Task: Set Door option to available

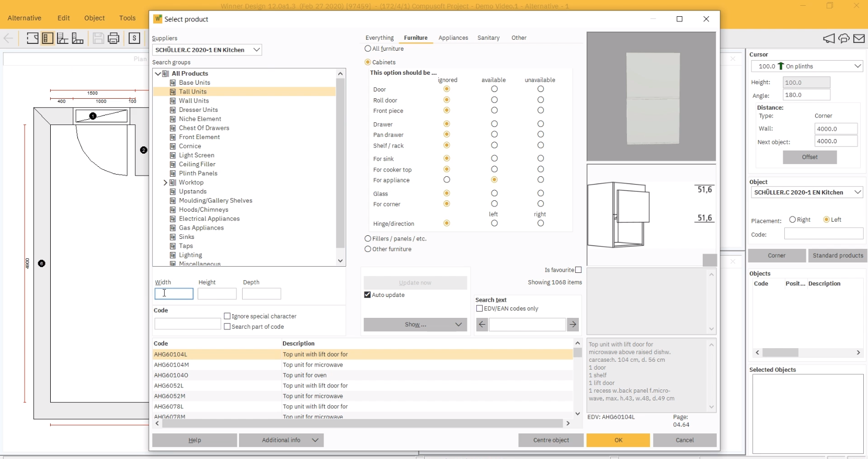Action: (494, 89)
